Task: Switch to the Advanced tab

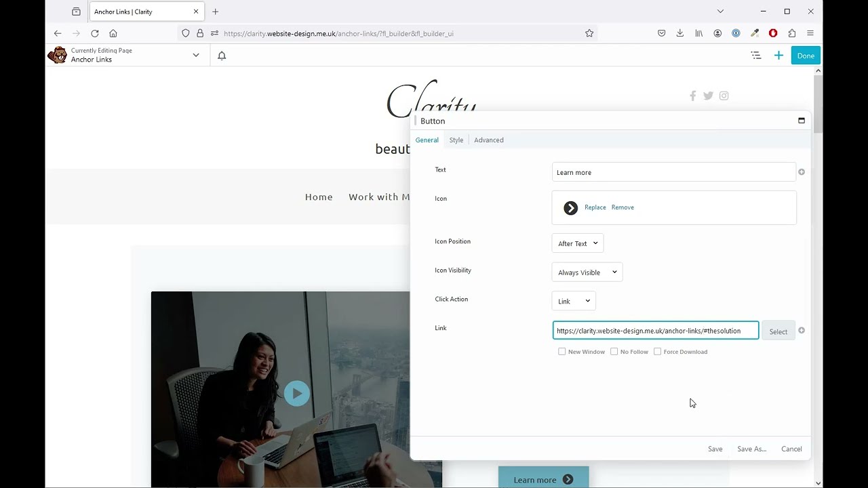Action: coord(489,140)
